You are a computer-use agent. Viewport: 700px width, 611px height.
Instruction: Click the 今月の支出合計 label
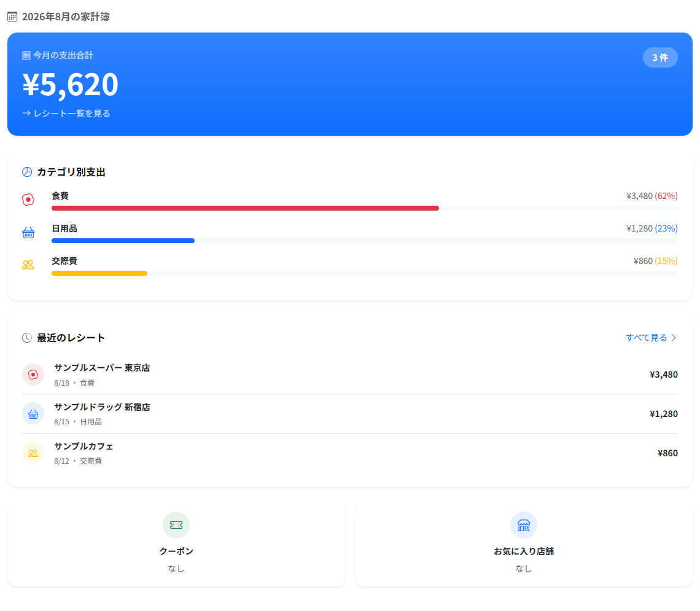(63, 55)
